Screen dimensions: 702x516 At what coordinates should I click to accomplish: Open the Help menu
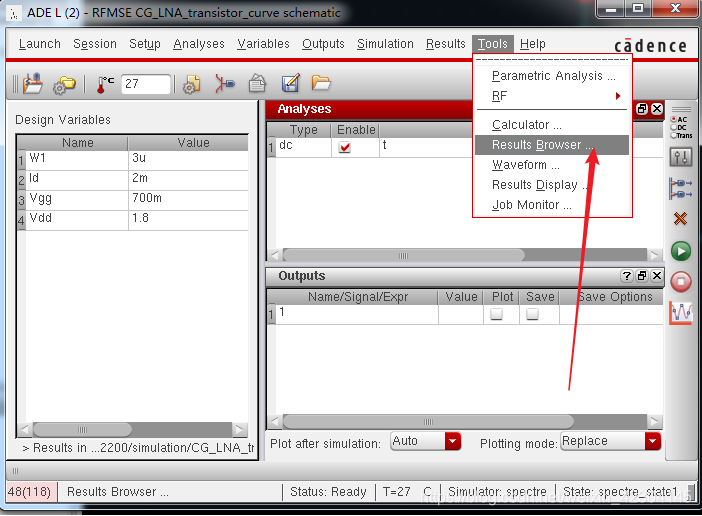click(x=532, y=44)
